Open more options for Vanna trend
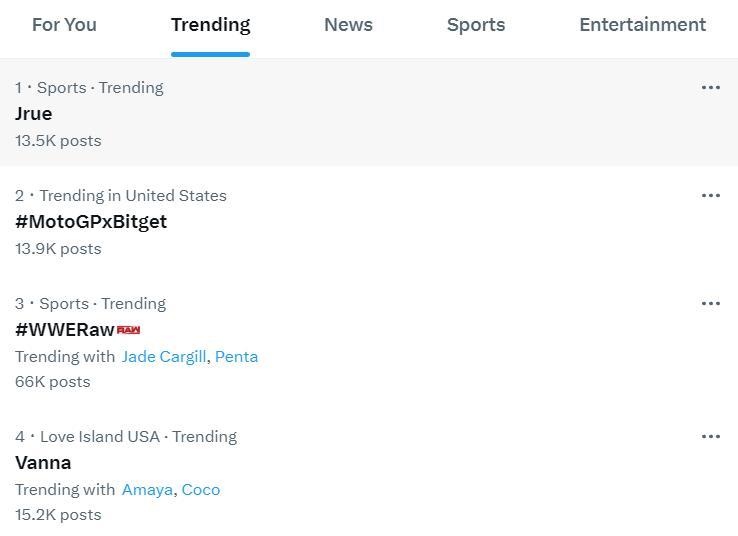Screen dimensions: 738x536 710,437
